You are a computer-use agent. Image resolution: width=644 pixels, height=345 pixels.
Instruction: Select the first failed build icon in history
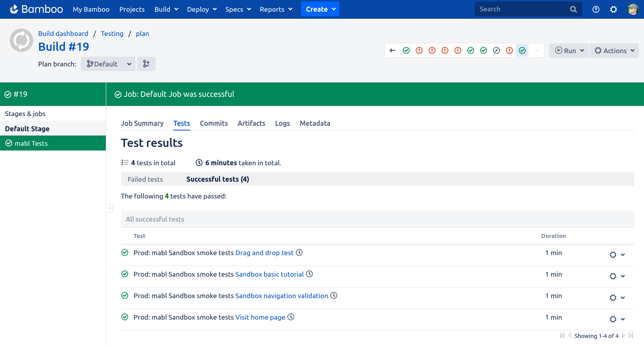click(419, 50)
